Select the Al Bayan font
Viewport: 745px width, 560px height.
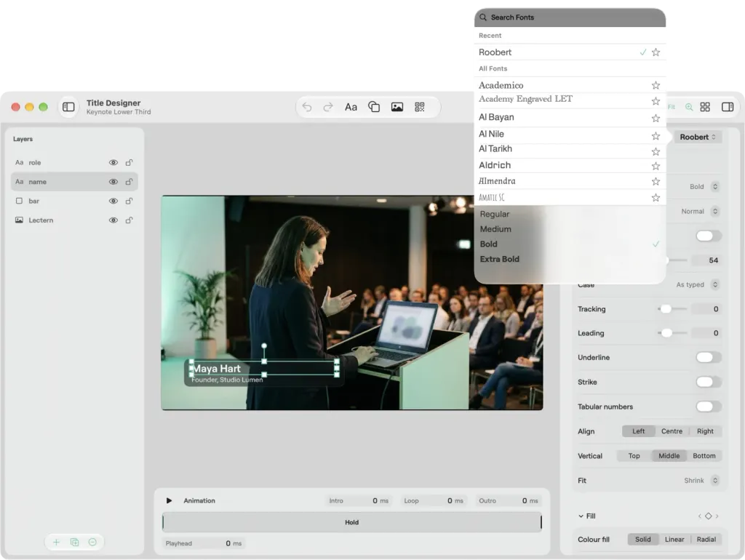[496, 117]
